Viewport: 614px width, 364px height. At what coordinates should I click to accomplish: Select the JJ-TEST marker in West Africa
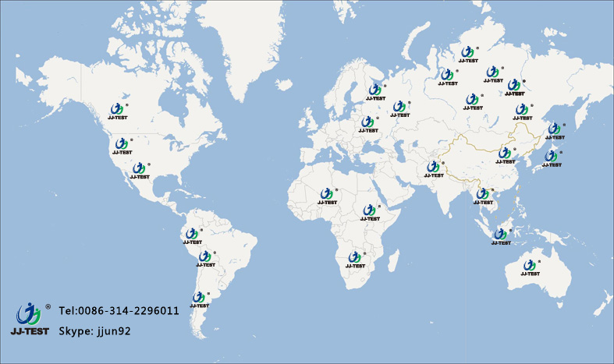click(x=327, y=196)
